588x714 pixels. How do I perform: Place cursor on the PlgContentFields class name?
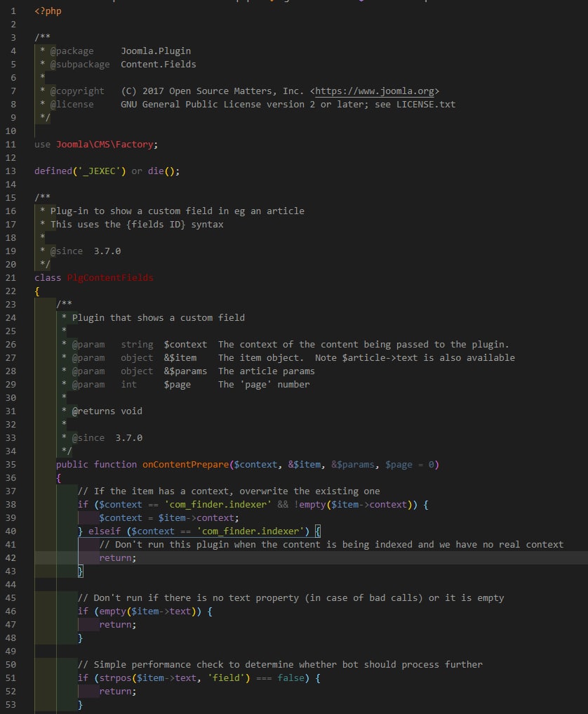(110, 278)
